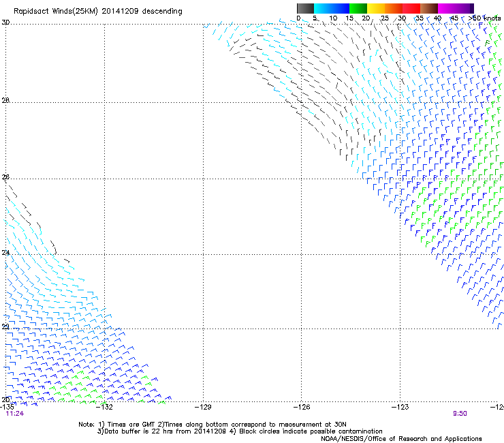The width and height of the screenshot is (504, 443).
Task: Click the '40' label under the colorbar
Action: [437, 18]
